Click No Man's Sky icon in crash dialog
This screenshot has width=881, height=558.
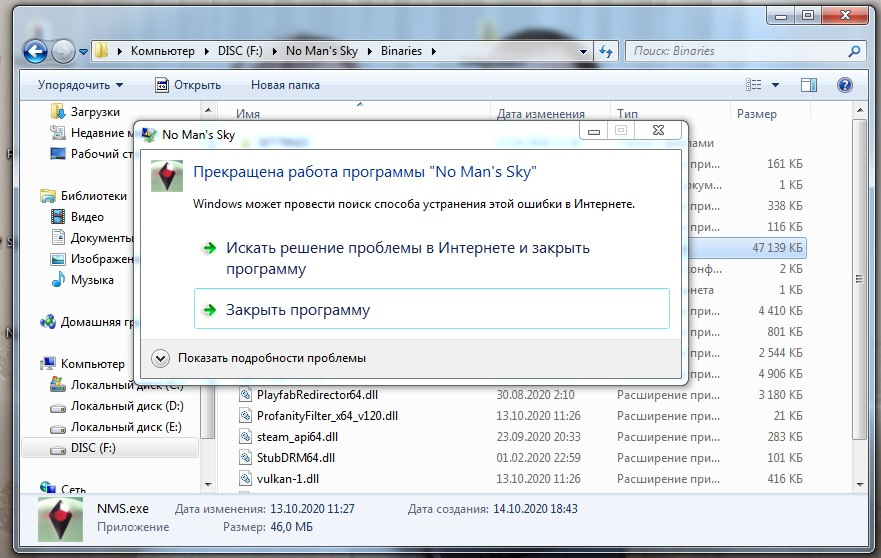pos(167,176)
